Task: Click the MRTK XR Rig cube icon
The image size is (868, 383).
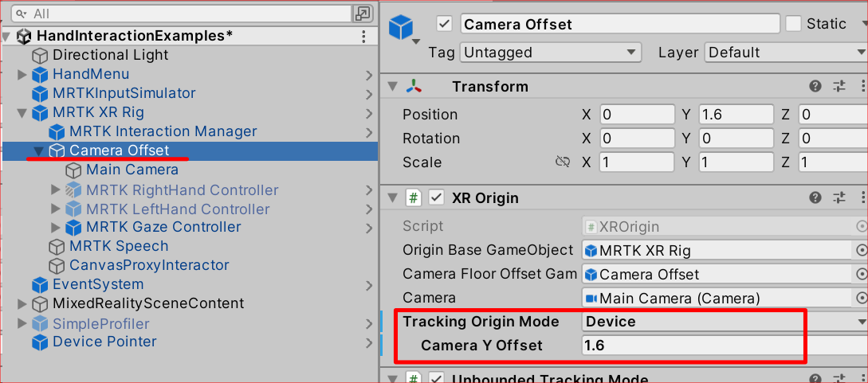Action: pyautogui.click(x=40, y=113)
